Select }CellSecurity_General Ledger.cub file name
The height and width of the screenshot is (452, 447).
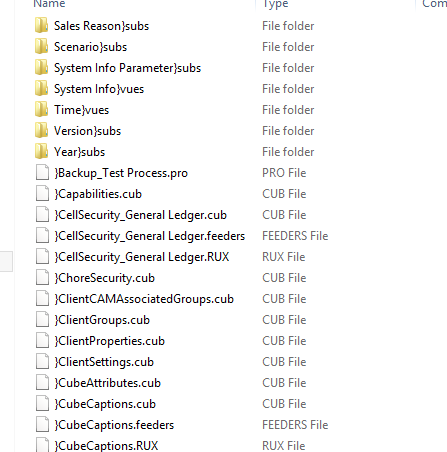click(x=141, y=215)
